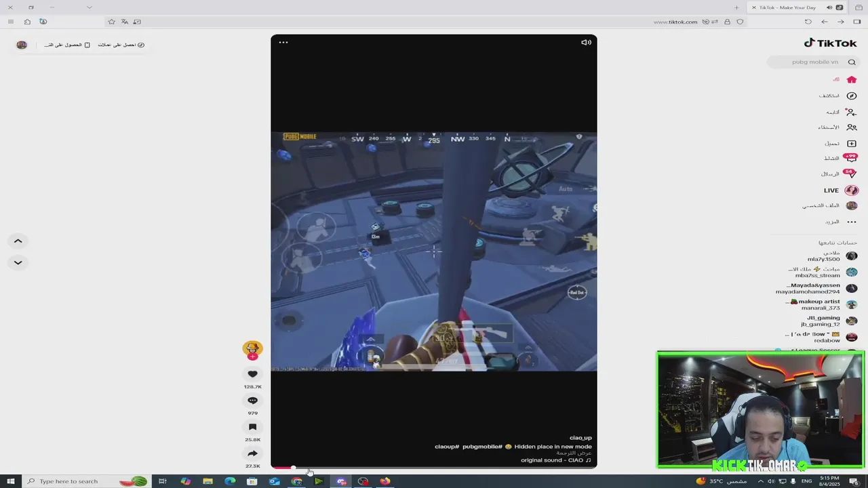Open Activity notifications with 99+ badge

click(x=841, y=158)
